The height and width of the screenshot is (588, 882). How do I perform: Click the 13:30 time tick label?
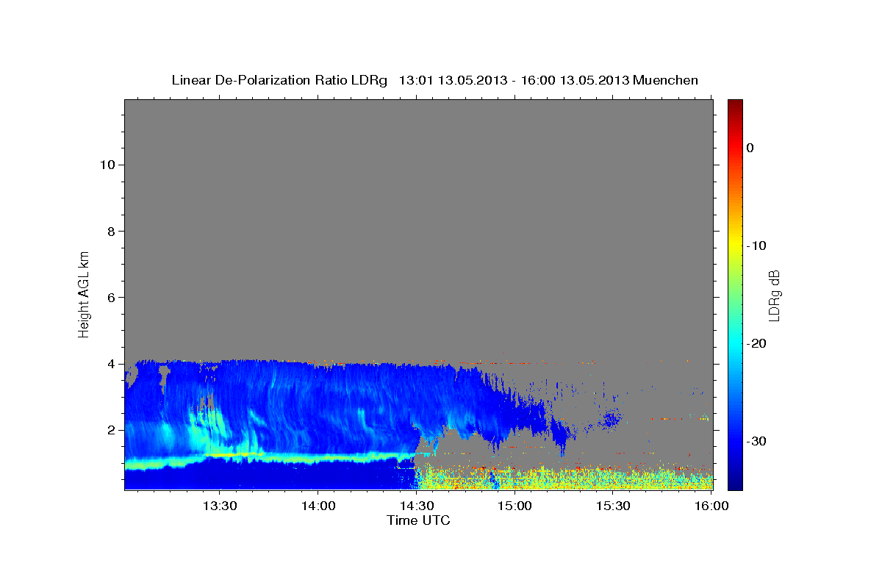(x=219, y=506)
